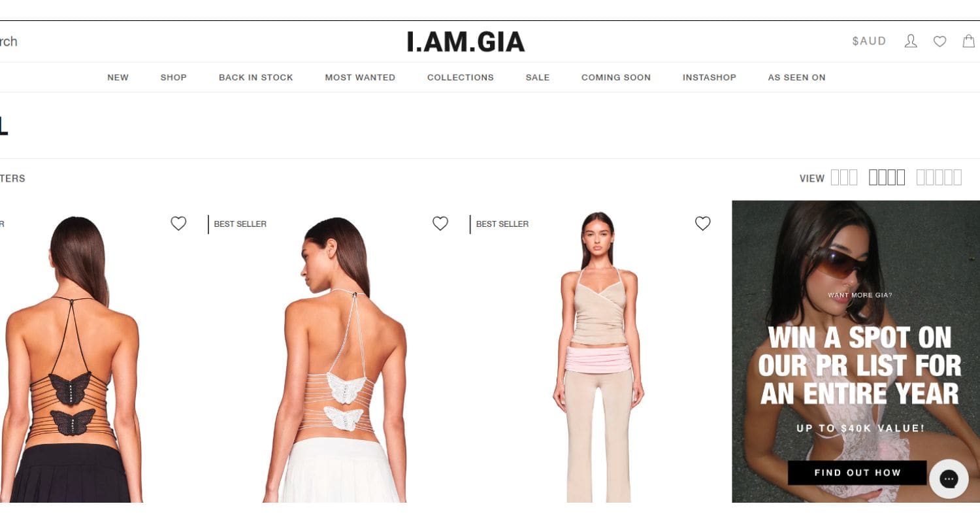This screenshot has height=523, width=980.
Task: Click the FIND OUT HOW button
Action: (x=857, y=473)
